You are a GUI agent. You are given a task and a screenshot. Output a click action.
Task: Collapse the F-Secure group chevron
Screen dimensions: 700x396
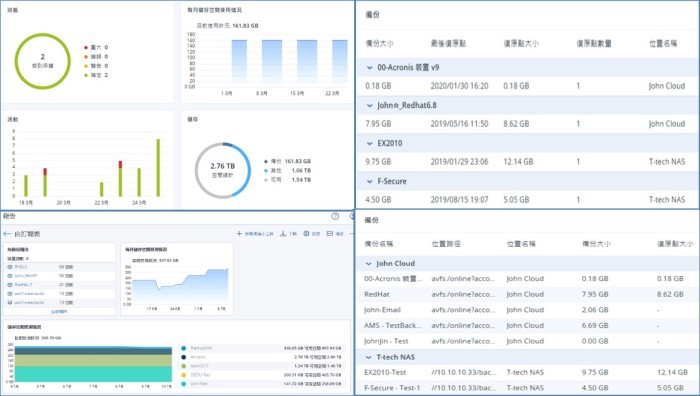(x=370, y=182)
